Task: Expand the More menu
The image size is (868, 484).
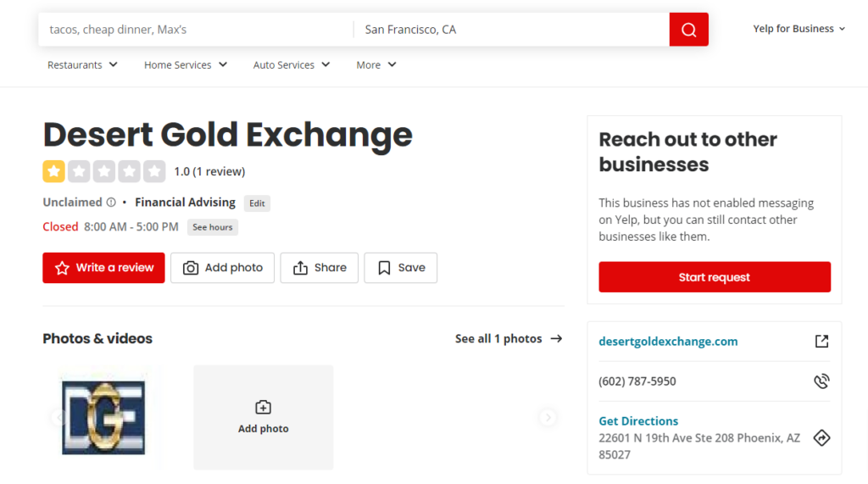Action: point(376,64)
